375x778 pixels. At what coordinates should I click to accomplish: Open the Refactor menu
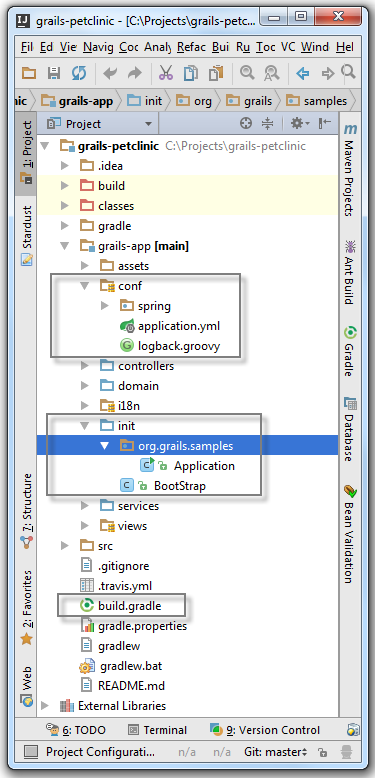coord(191,47)
